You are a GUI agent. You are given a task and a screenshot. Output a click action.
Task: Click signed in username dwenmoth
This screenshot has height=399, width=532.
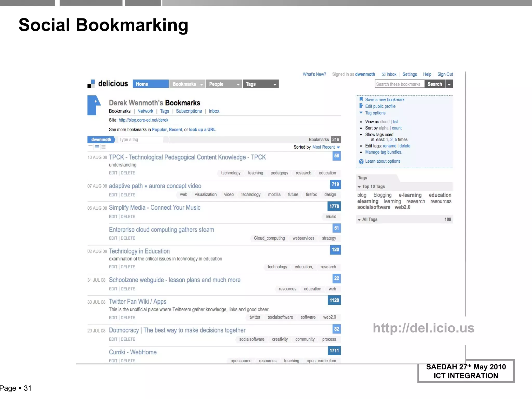click(365, 74)
